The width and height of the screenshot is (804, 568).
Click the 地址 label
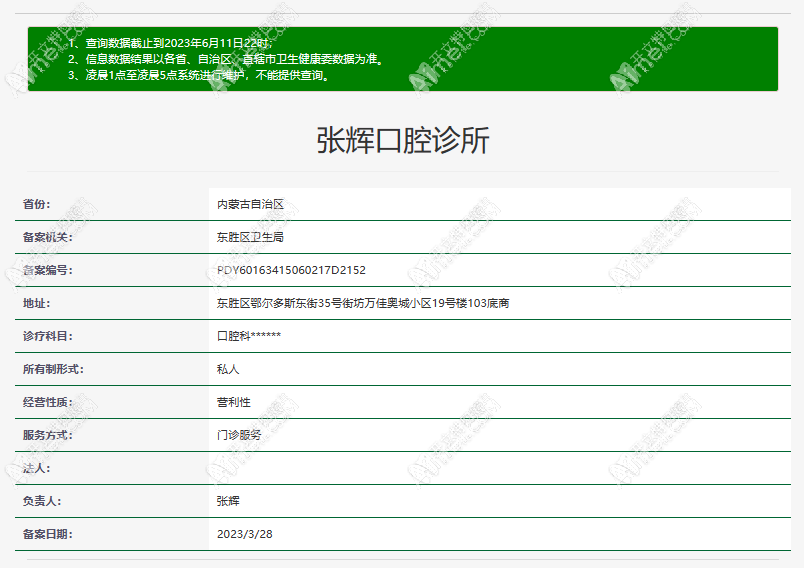pyautogui.click(x=36, y=303)
